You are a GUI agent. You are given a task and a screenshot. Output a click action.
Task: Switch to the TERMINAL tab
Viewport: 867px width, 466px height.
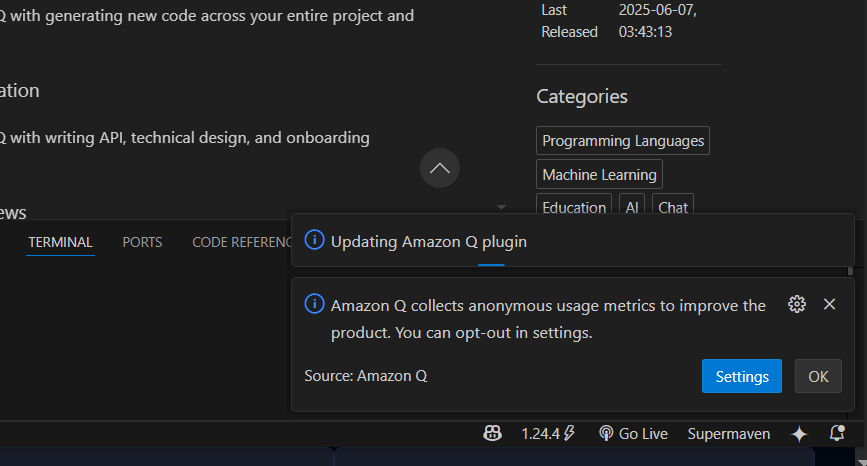(x=60, y=242)
